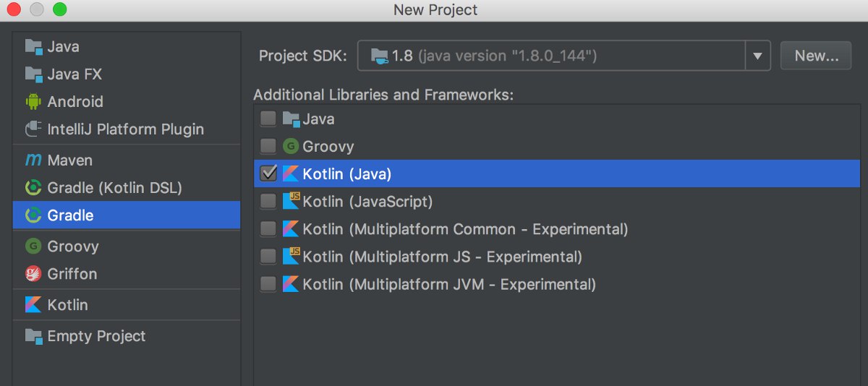Image resolution: width=868 pixels, height=386 pixels.
Task: Check the Kotlin (Multiplatform JS - Experimental) checkbox
Action: [268, 257]
